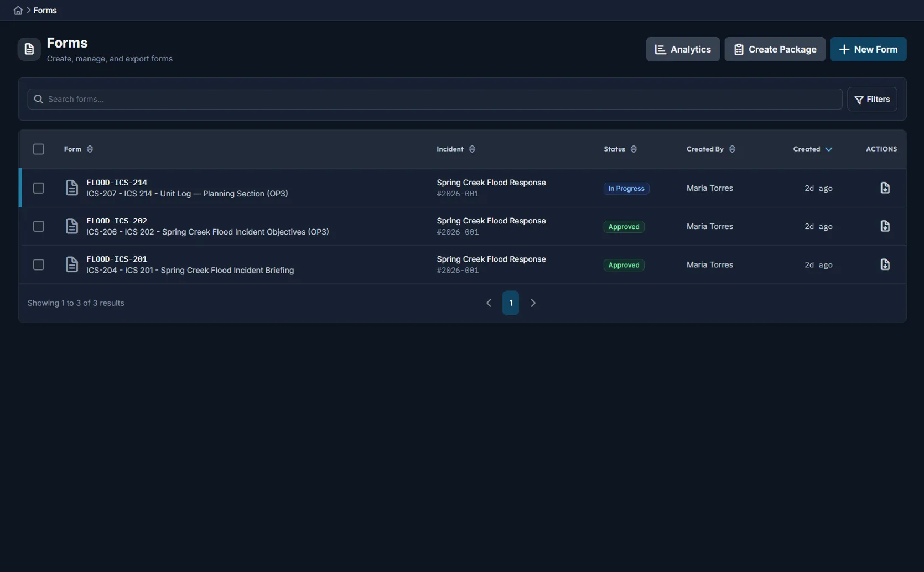Select page 1 in pagination
This screenshot has height=572, width=924.
(x=511, y=303)
